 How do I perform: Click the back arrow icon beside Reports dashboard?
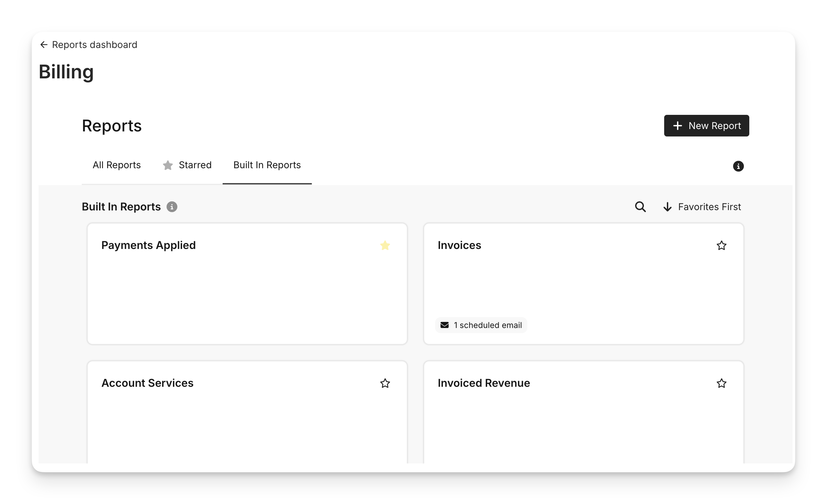click(44, 45)
